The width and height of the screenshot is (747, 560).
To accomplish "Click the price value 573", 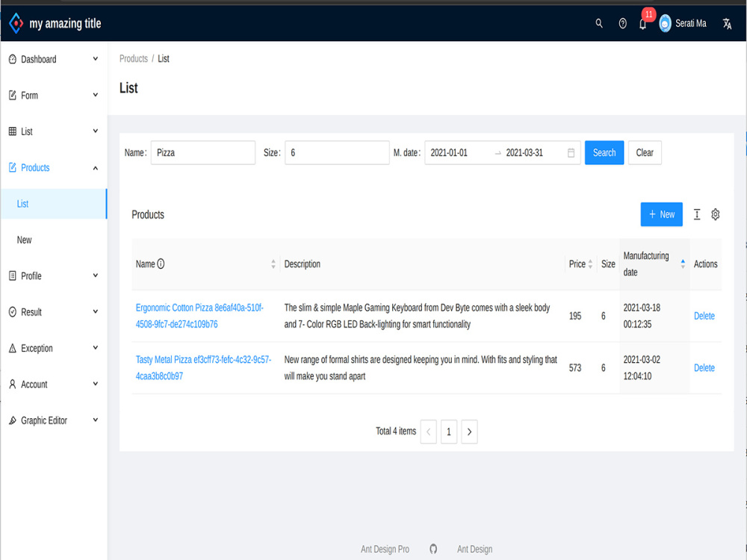I will [575, 367].
